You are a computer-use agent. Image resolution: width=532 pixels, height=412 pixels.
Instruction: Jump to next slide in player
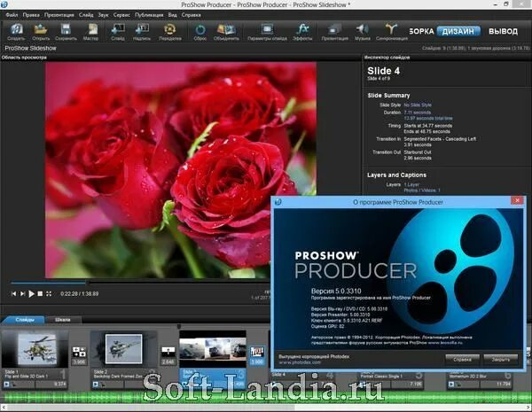(x=22, y=293)
